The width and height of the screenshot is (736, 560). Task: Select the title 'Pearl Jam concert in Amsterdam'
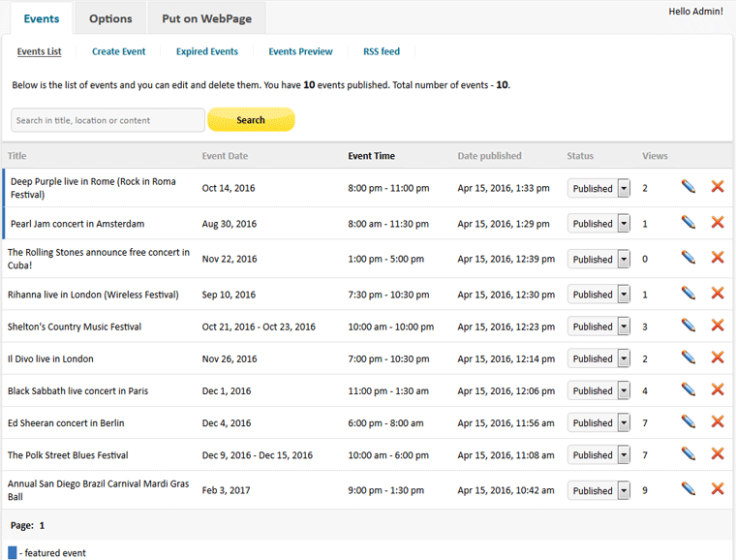77,224
